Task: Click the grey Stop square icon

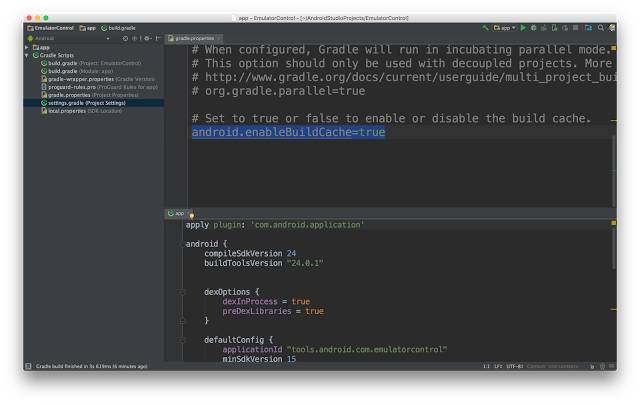Action: click(576, 28)
